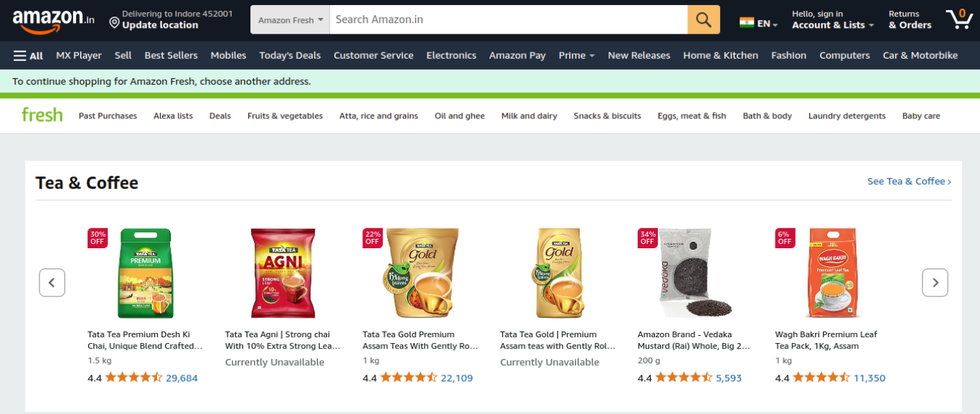This screenshot has width=980, height=414.
Task: Expand Account & Lists menu
Action: pos(832,19)
